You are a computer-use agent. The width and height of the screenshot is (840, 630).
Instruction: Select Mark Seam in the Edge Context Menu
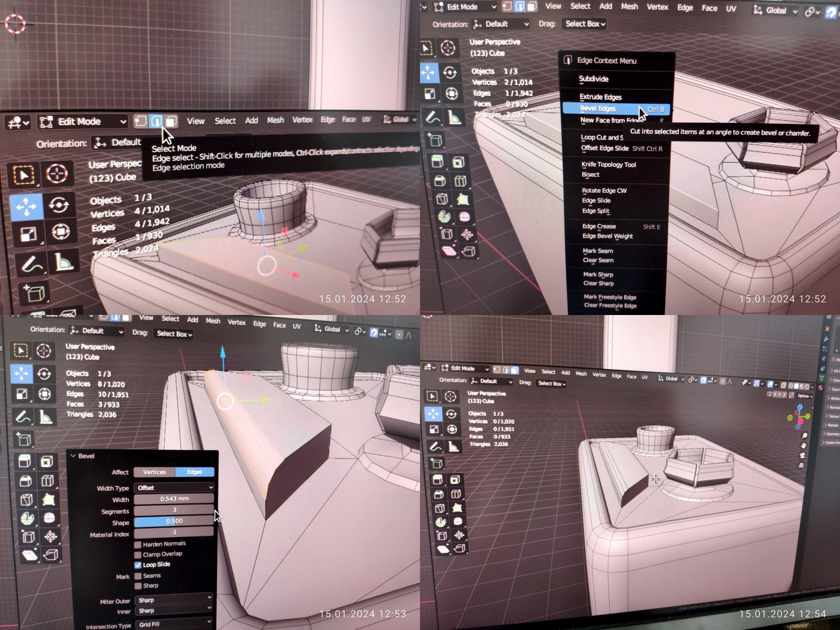coord(597,251)
